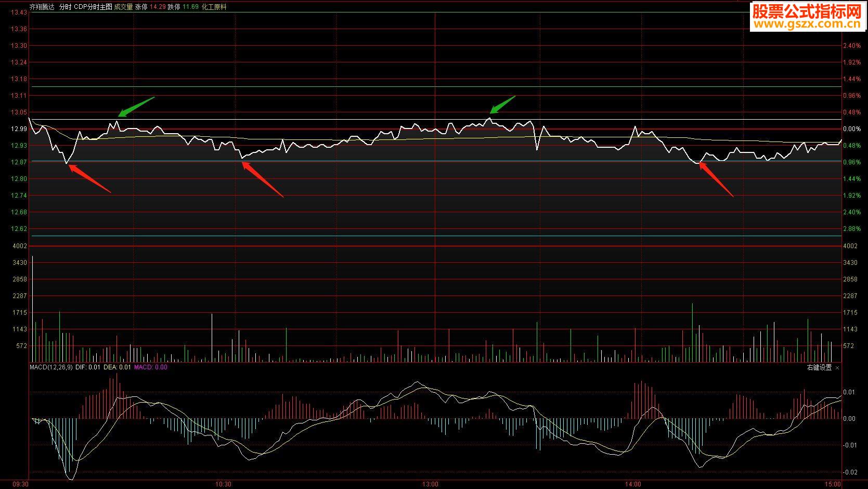This screenshot has width=868, height=489.
Task: Click the magenta MACD: 0.00 readout
Action: point(151,367)
